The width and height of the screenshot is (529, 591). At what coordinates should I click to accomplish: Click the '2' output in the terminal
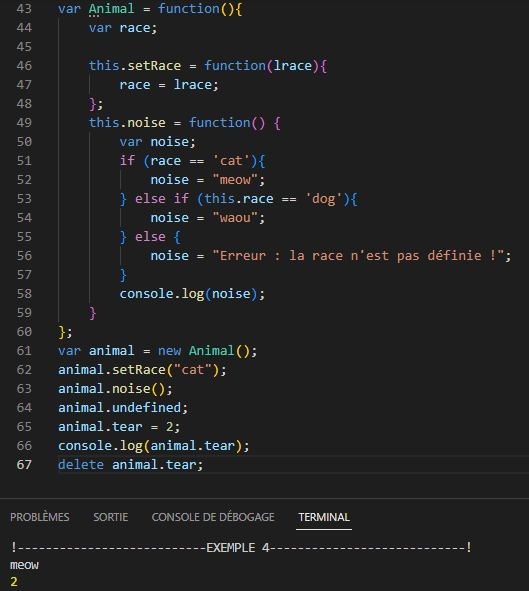point(14,582)
